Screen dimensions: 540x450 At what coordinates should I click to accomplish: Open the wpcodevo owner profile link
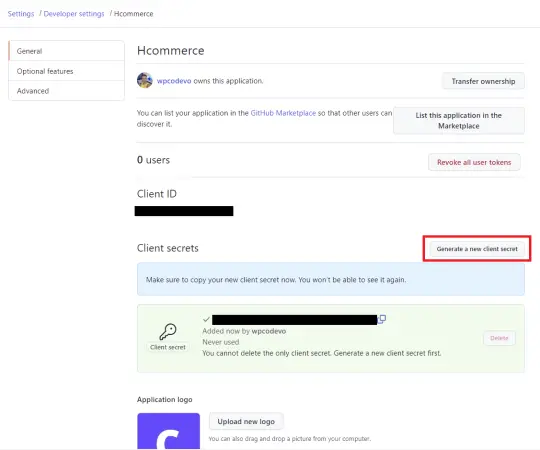174,81
